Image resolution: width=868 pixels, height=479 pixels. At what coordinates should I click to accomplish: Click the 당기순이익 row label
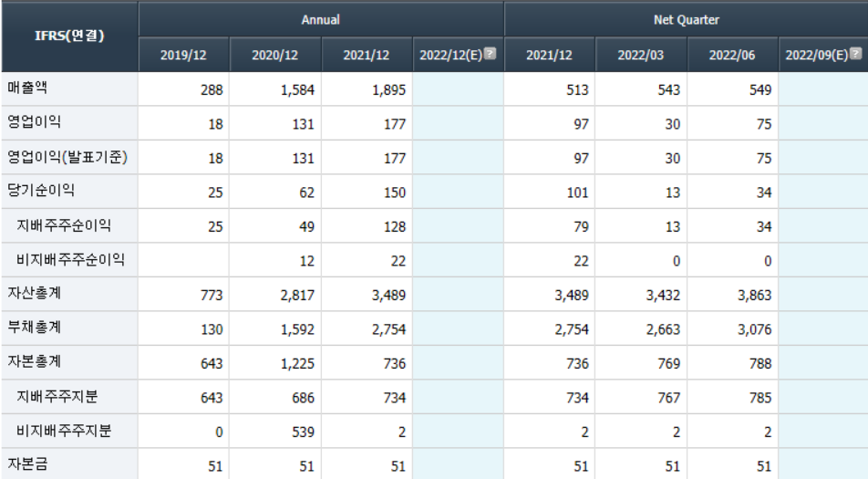41,191
